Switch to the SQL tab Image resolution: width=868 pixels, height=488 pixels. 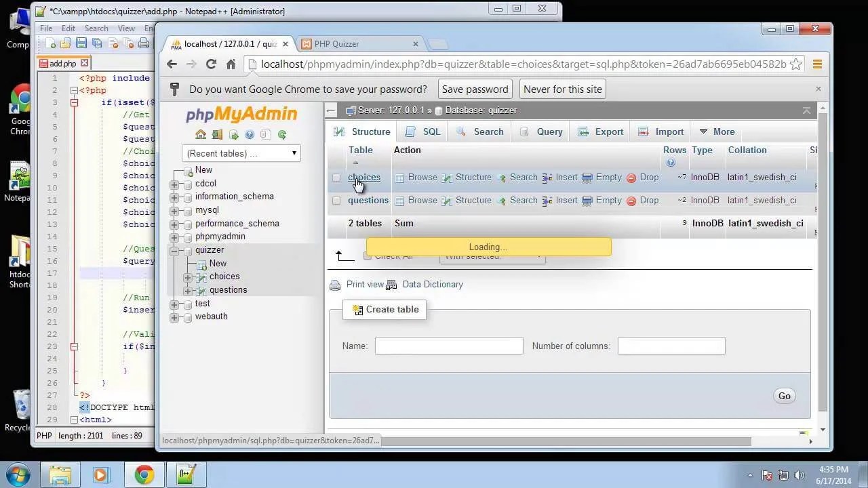[422, 131]
